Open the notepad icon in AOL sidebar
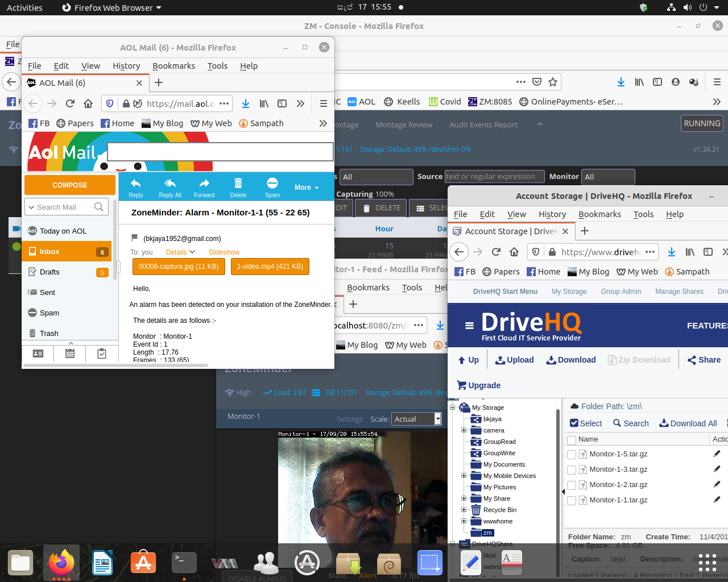The width and height of the screenshot is (728, 582). tap(102, 354)
